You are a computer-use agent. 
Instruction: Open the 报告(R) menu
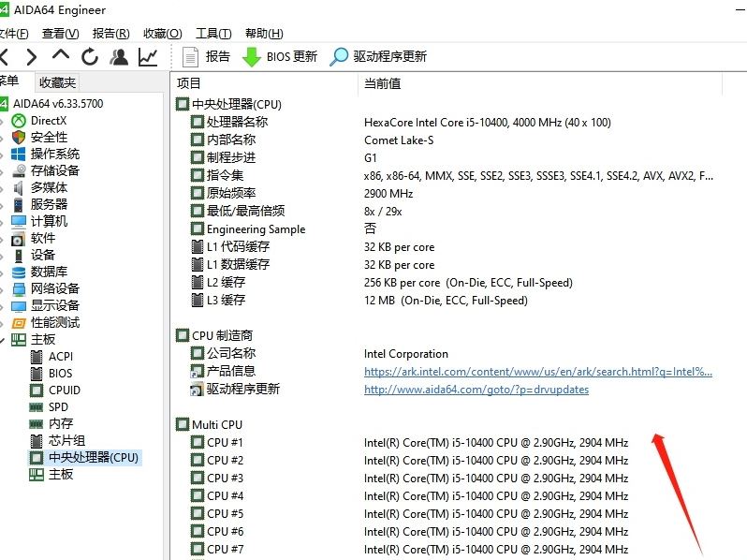pos(111,34)
